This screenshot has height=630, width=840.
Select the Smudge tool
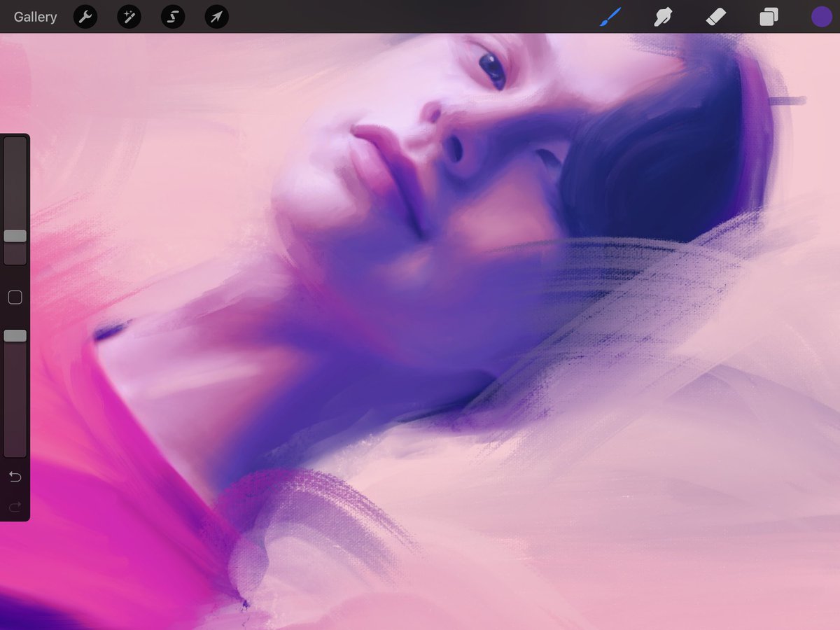tap(663, 17)
